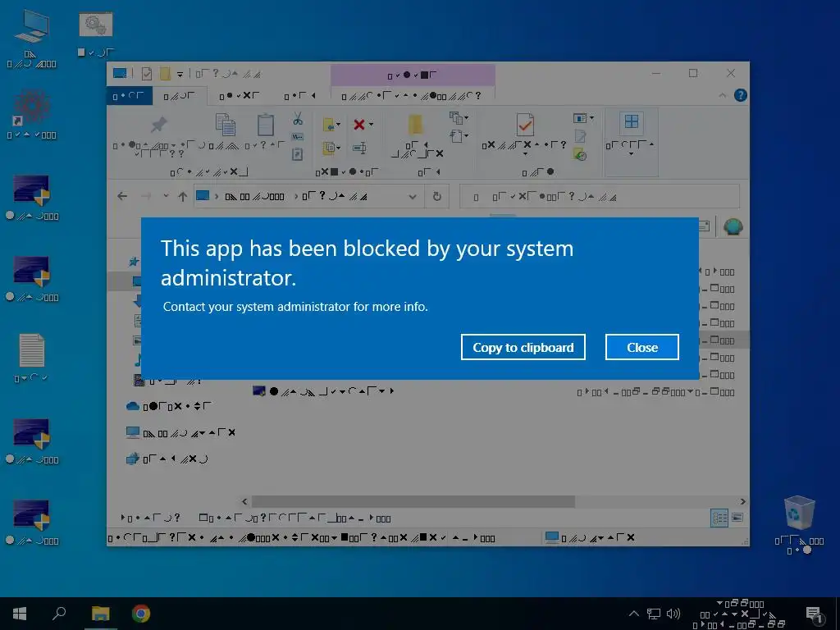Click the Copy to folder icon
The height and width of the screenshot is (630, 840).
coord(328,148)
